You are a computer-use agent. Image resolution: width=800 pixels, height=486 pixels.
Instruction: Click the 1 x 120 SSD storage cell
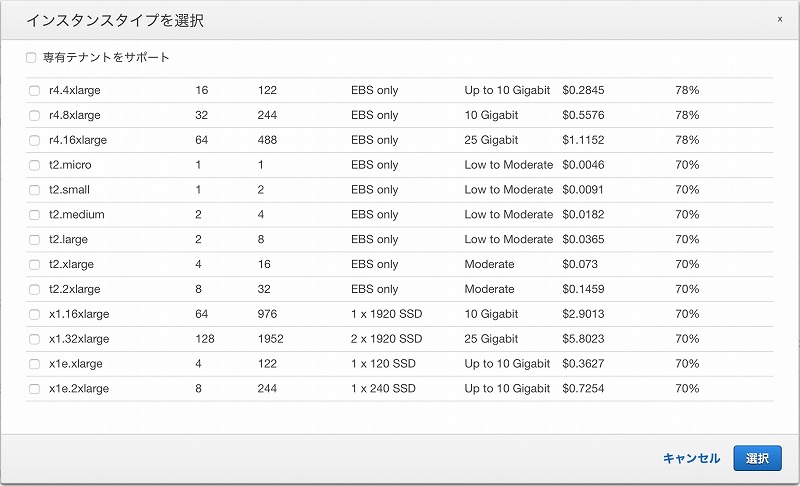point(383,364)
